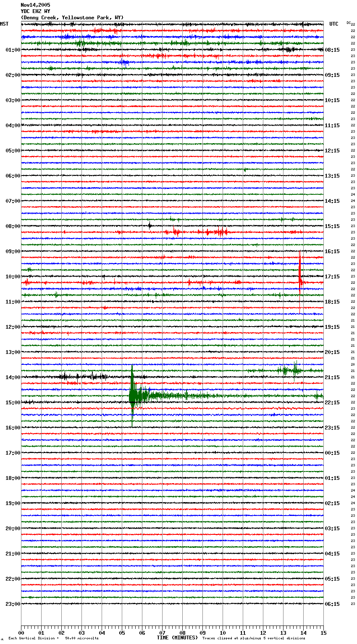This screenshot has height=644, width=357.
Task: Click the 01:00 MST hour label
Action: (13, 50)
